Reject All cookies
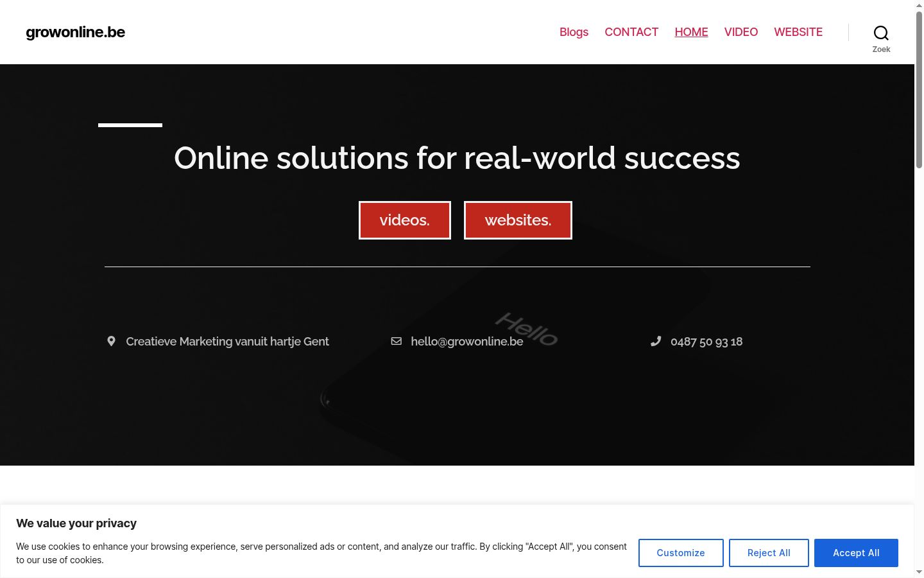The width and height of the screenshot is (924, 578). pos(769,553)
